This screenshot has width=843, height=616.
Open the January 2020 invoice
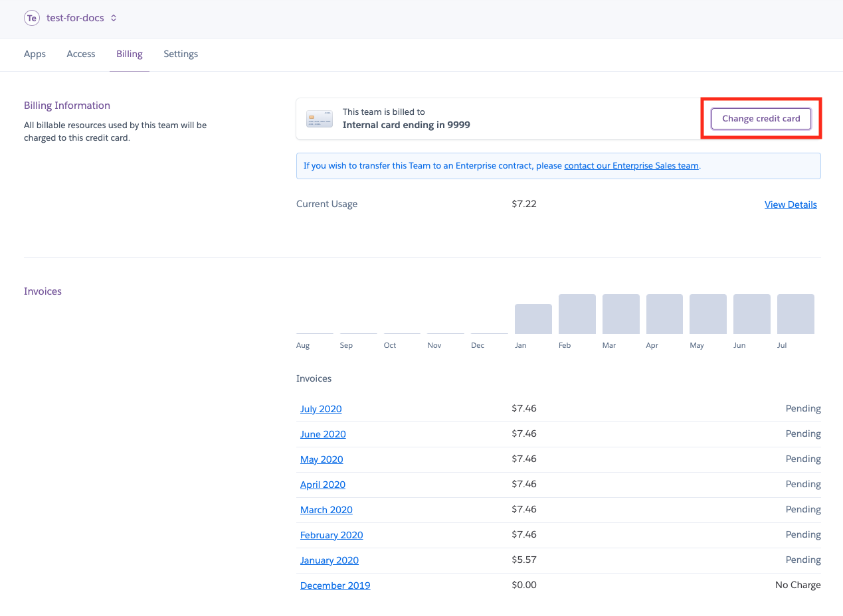pos(329,560)
